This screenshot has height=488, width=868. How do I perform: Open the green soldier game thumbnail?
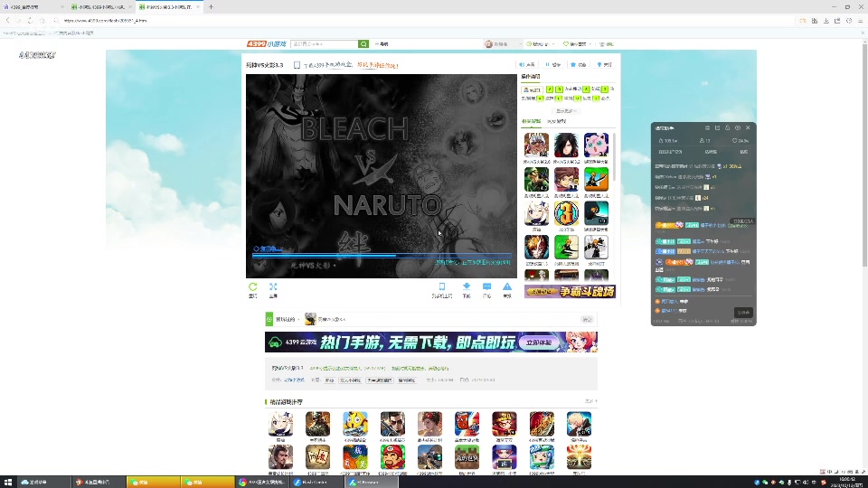click(536, 179)
